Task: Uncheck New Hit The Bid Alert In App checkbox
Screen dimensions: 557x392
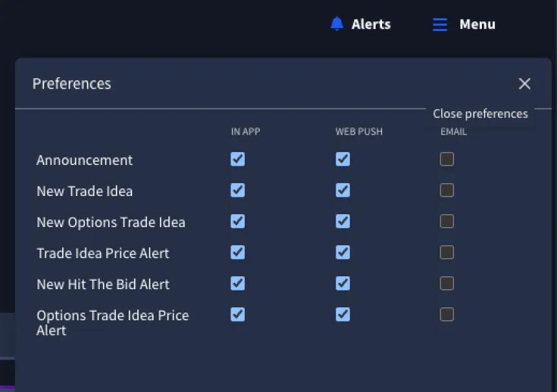Action: [238, 283]
